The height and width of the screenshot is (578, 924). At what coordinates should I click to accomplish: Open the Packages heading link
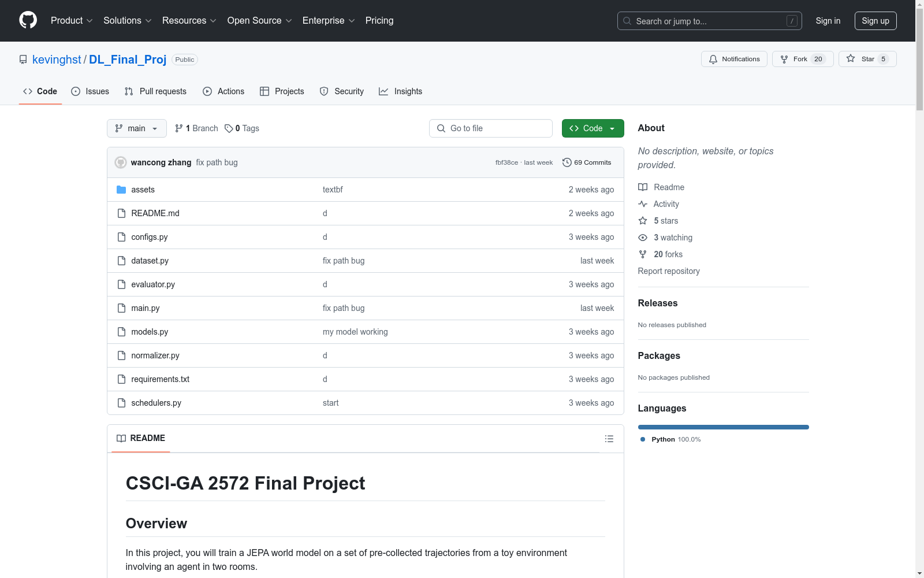point(659,355)
